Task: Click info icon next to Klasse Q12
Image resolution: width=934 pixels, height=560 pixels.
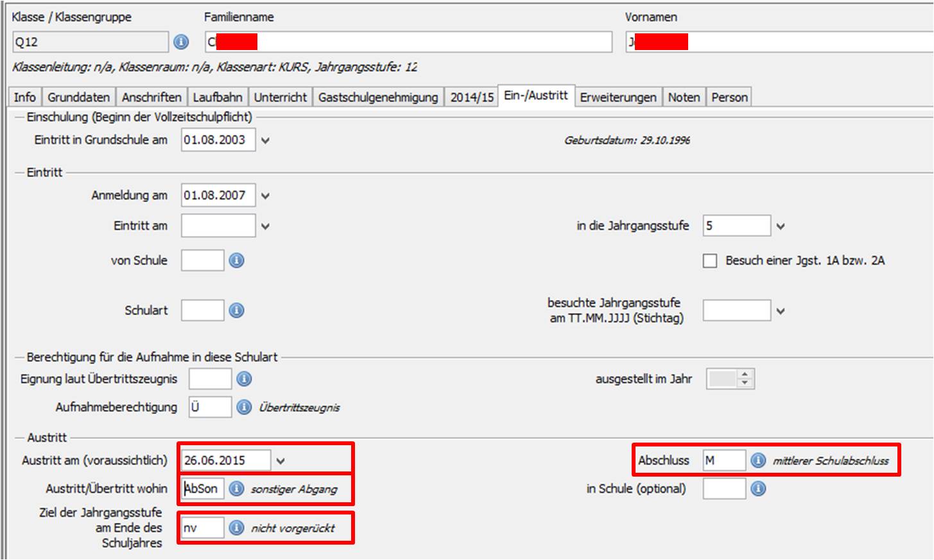Action: point(181,42)
